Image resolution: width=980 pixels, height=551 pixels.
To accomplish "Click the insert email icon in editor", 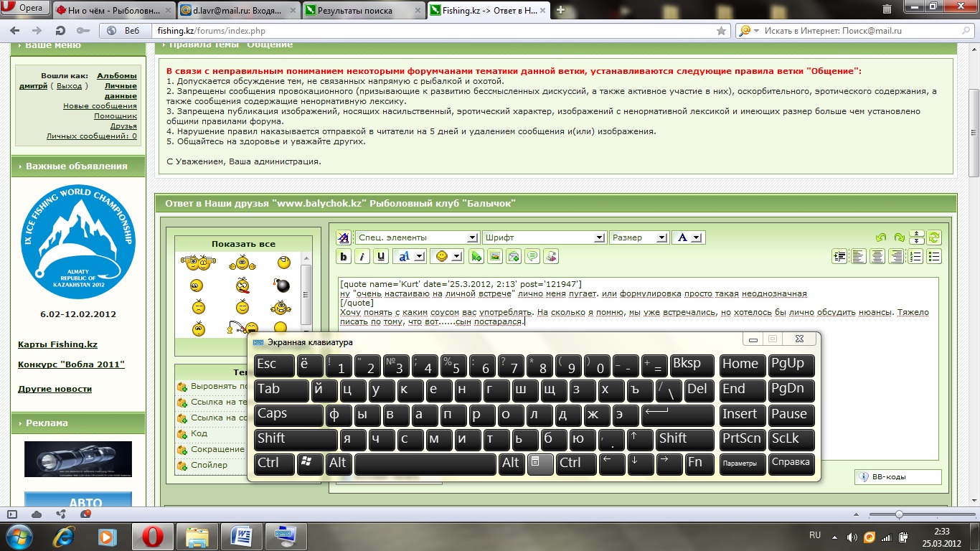I will [x=514, y=256].
